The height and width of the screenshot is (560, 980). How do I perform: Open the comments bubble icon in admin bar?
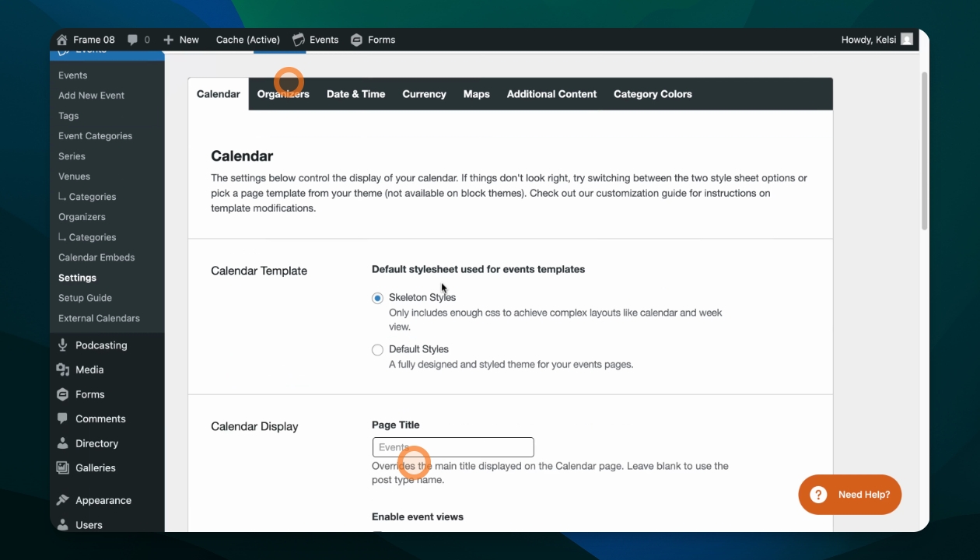coord(133,40)
